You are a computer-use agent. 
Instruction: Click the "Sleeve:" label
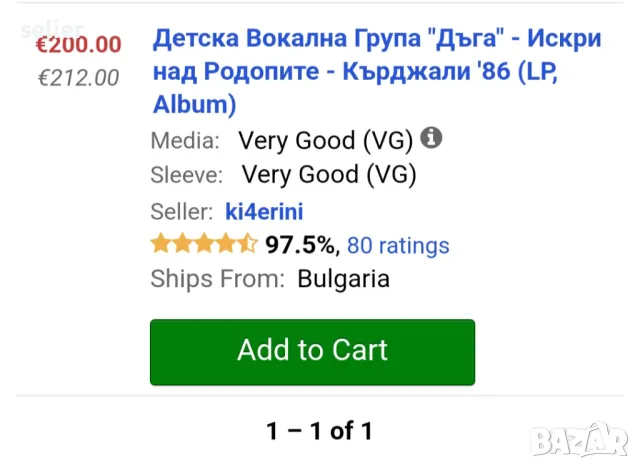pyautogui.click(x=186, y=175)
